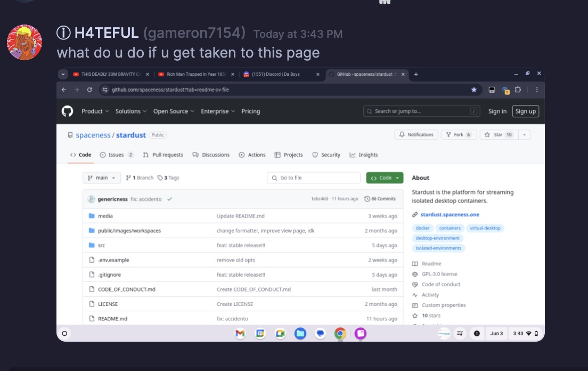The width and height of the screenshot is (588, 371).
Task: Click the Notifications bell button
Action: [x=416, y=135]
